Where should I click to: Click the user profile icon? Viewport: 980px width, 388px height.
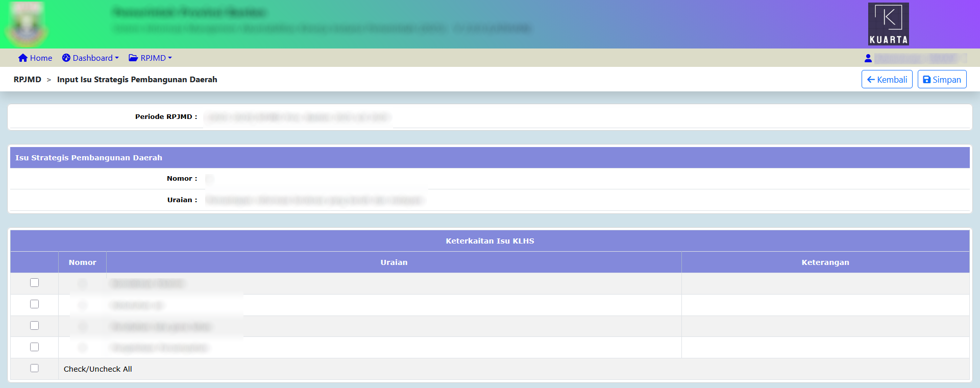[868, 59]
